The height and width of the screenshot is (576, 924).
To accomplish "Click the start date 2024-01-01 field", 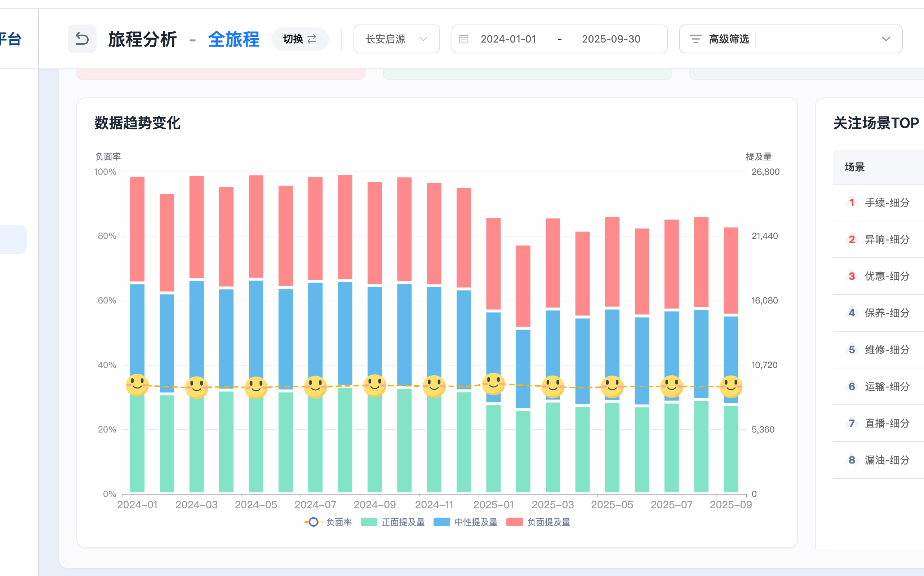I will click(x=508, y=39).
